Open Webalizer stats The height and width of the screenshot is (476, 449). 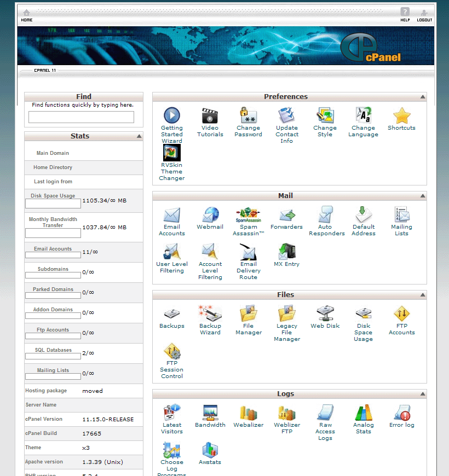pyautogui.click(x=248, y=413)
